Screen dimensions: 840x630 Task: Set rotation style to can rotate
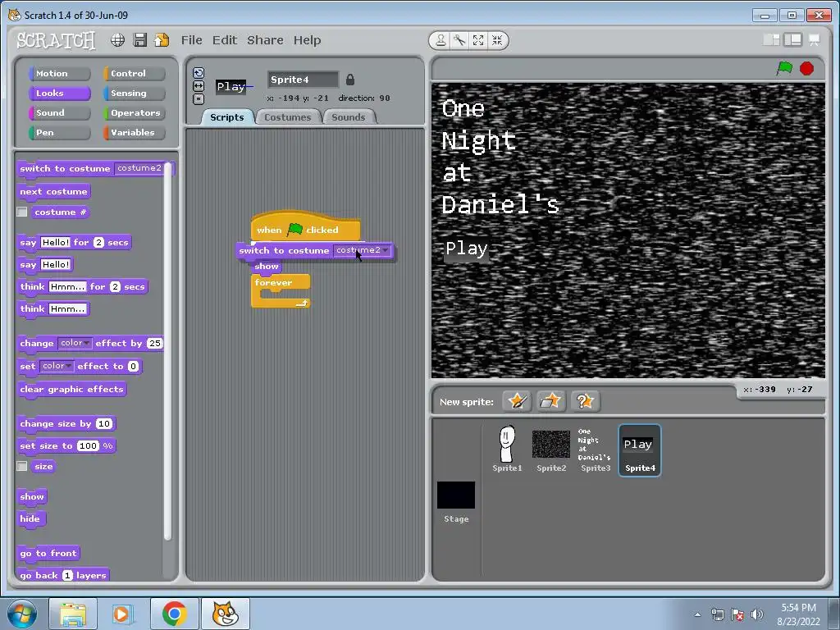coord(199,73)
